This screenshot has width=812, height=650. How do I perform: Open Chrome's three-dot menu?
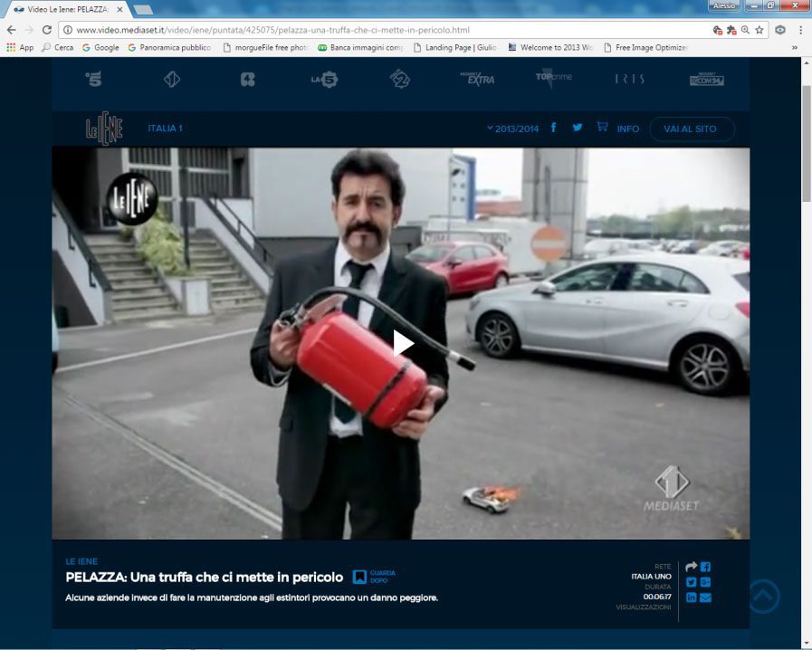[800, 30]
